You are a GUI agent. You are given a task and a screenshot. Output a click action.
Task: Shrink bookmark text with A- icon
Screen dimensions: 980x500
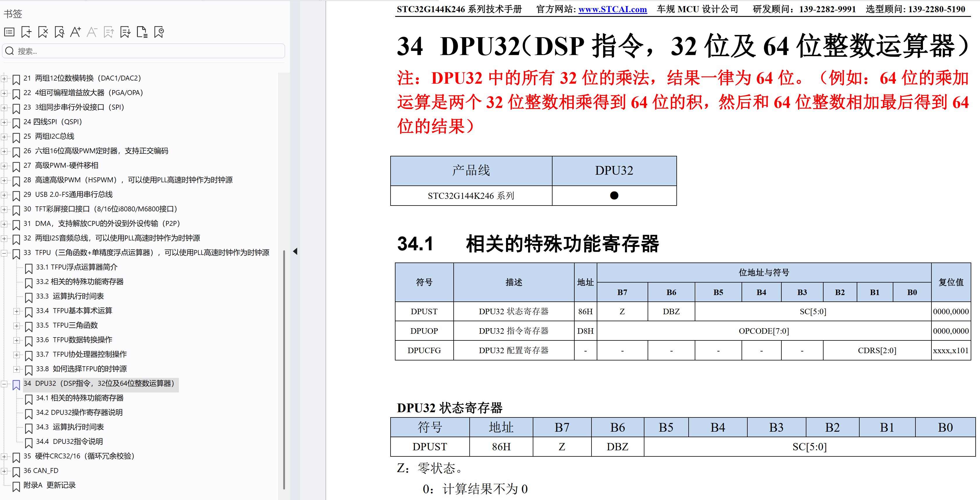(x=92, y=32)
